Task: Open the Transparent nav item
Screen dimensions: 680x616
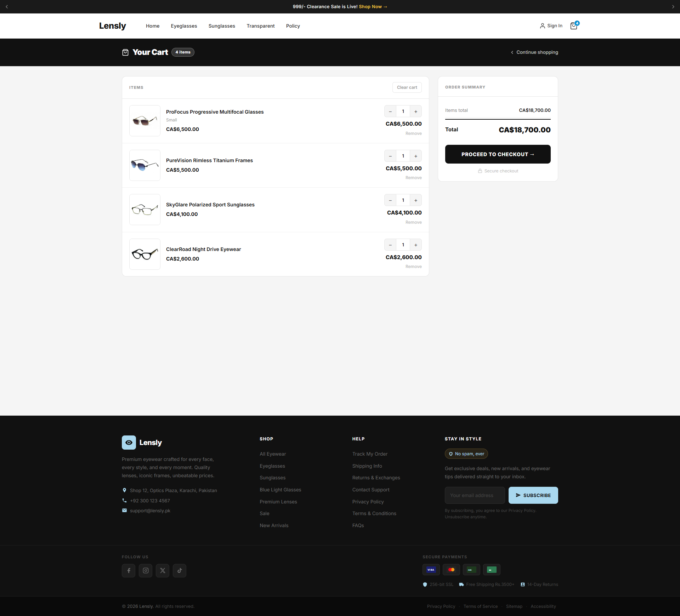Action: point(261,26)
